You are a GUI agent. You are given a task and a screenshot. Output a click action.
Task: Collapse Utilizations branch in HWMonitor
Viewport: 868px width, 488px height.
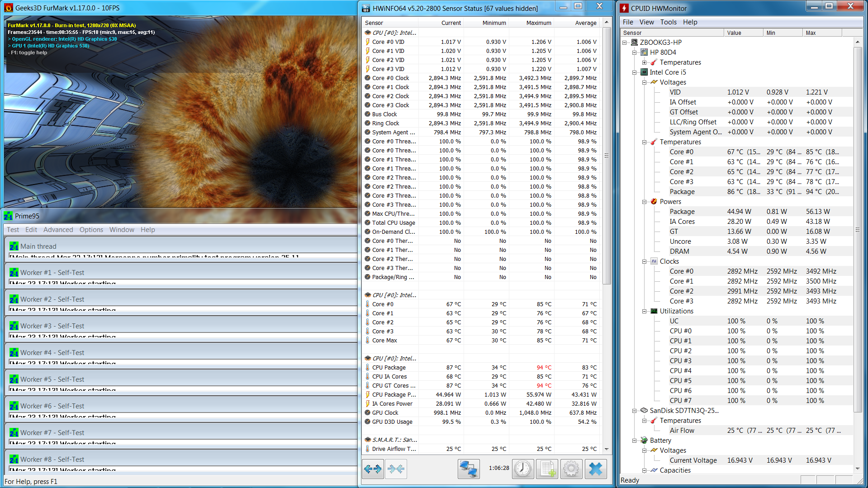coord(645,311)
